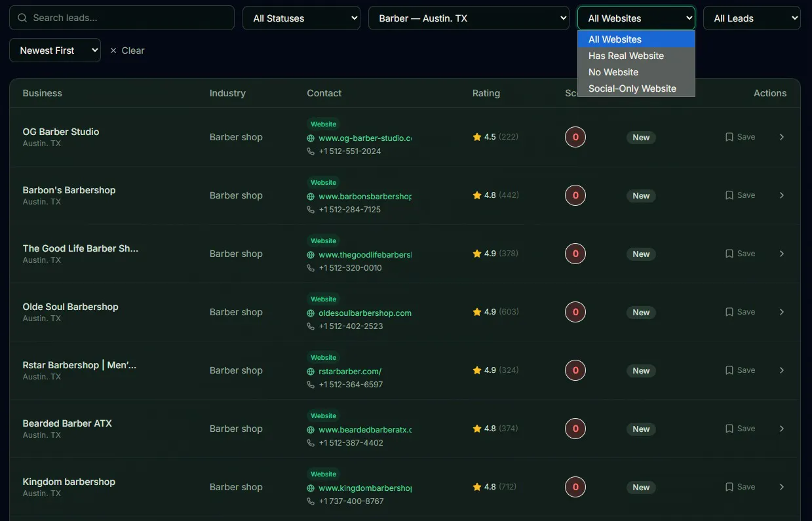Click globe icon for The Good Life Barber
This screenshot has width=812, height=521.
click(x=311, y=255)
